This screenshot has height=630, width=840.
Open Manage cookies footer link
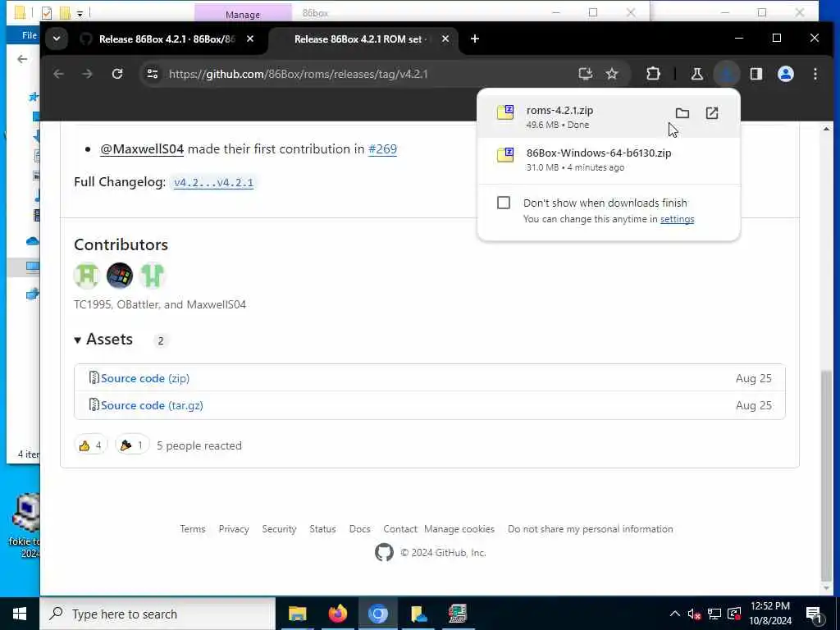coord(459,529)
